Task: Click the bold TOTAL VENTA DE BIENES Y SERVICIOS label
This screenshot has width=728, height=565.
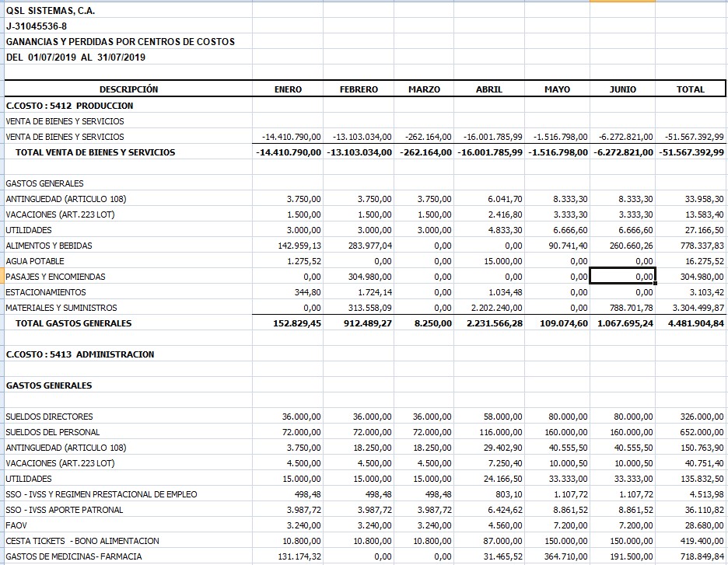Action: [x=95, y=152]
